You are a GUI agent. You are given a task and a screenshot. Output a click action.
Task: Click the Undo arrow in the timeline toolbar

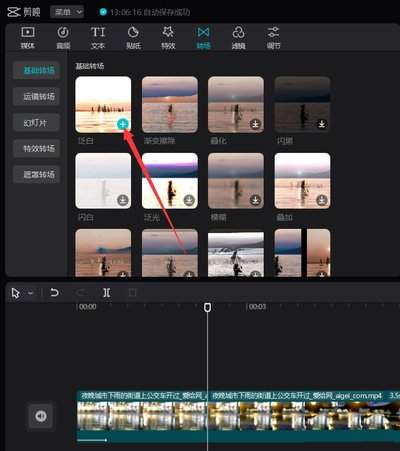click(54, 293)
